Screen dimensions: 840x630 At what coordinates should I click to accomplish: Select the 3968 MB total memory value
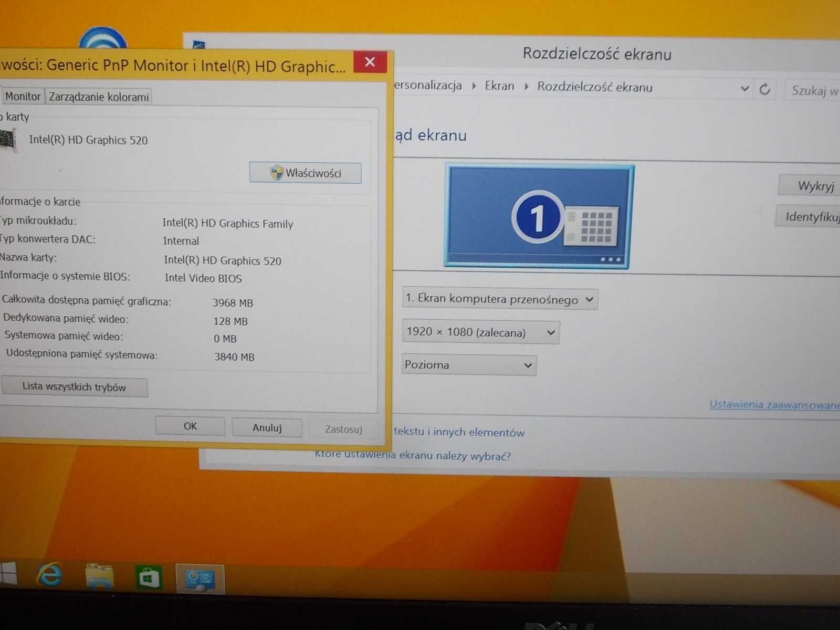point(233,303)
